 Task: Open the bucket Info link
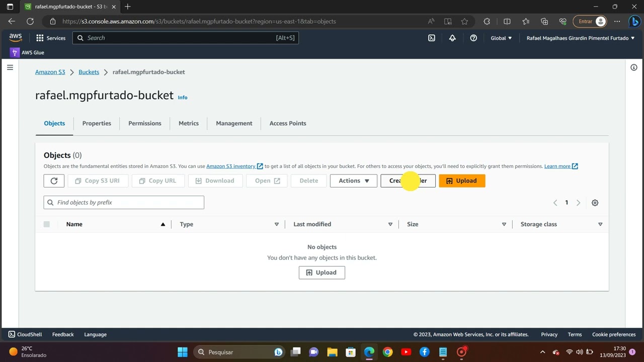(x=183, y=98)
